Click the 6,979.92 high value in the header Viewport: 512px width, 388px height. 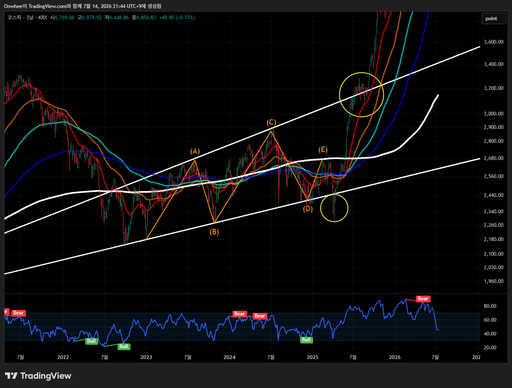(x=92, y=17)
